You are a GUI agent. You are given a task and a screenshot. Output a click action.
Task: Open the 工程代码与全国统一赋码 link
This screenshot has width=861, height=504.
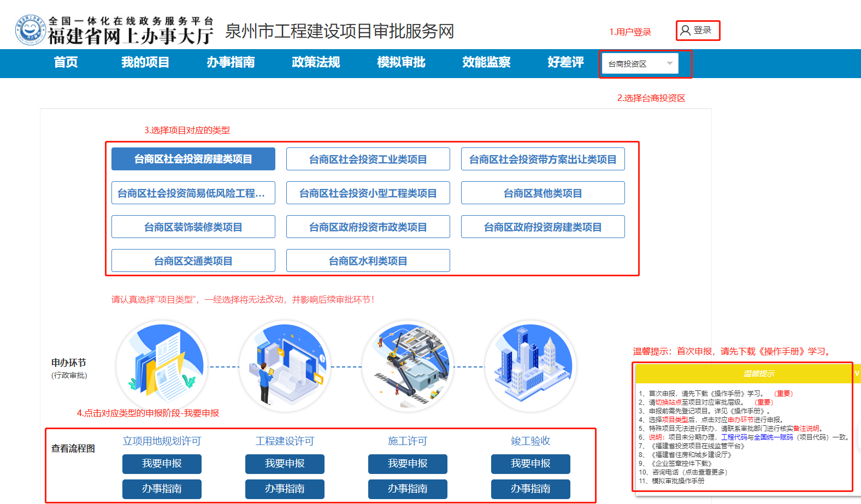757,437
